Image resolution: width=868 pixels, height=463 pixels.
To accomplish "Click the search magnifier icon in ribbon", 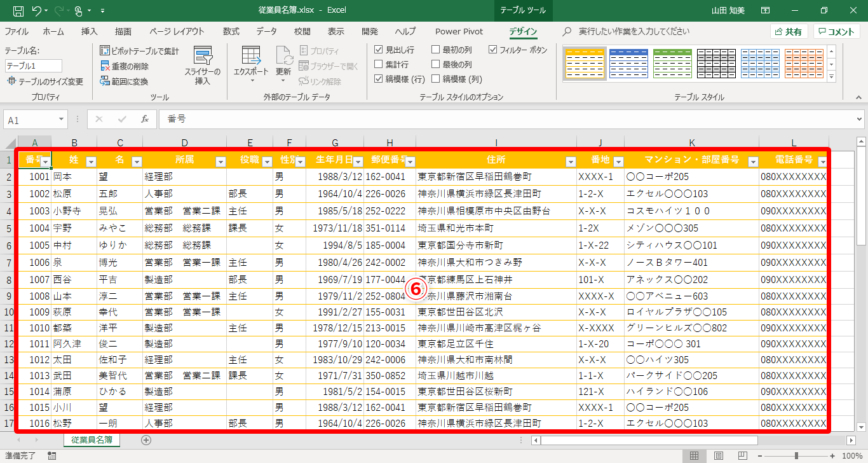I will coord(567,31).
